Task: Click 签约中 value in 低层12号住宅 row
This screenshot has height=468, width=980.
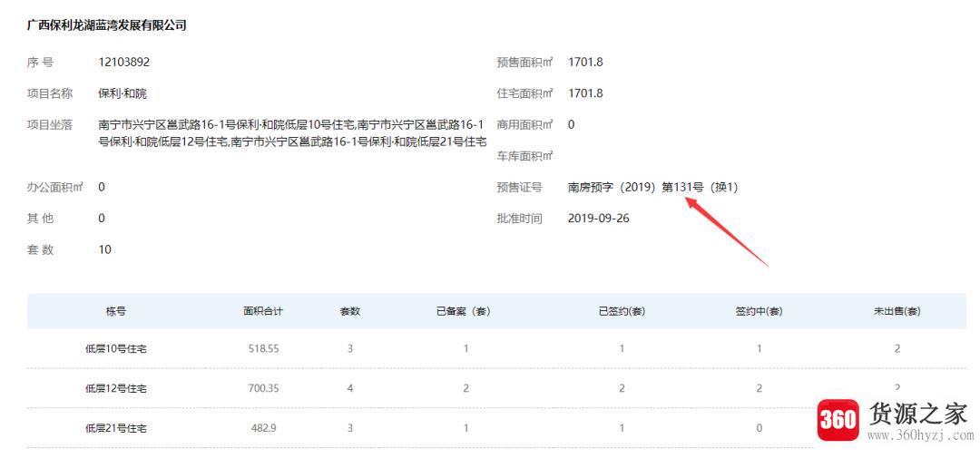Action: coord(759,389)
